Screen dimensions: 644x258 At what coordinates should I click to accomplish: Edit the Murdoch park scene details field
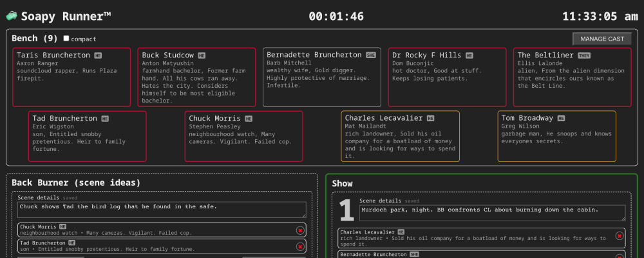[x=493, y=213]
